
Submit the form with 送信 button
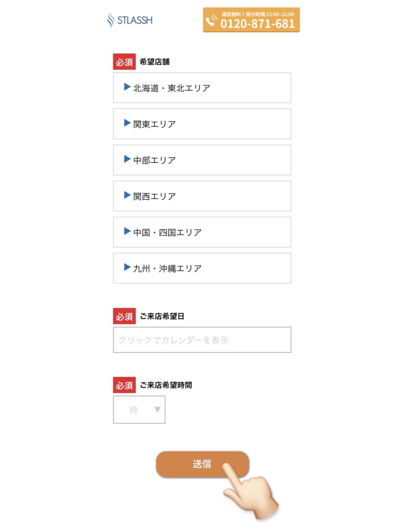tap(202, 464)
